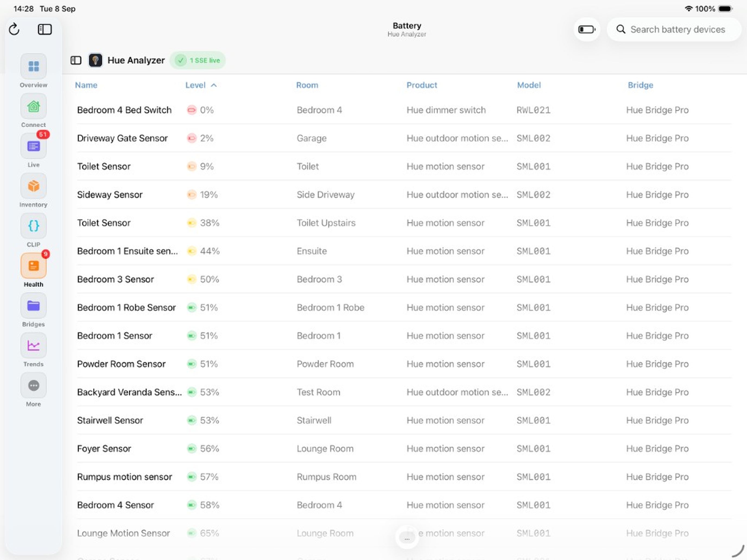The width and height of the screenshot is (747, 560).
Task: Click the 1 SSE live status badge
Action: click(x=198, y=61)
